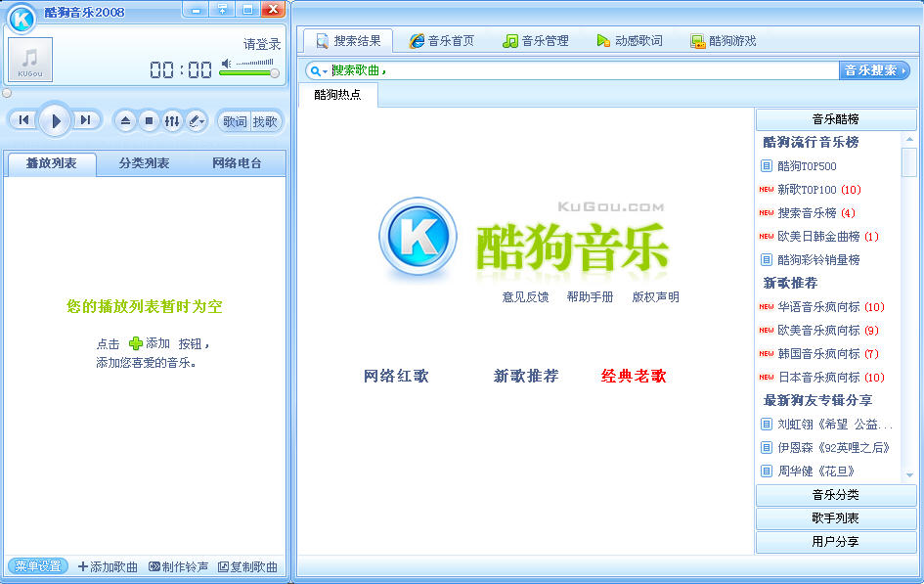Expand the 音乐酷榜 panel header

click(x=836, y=119)
